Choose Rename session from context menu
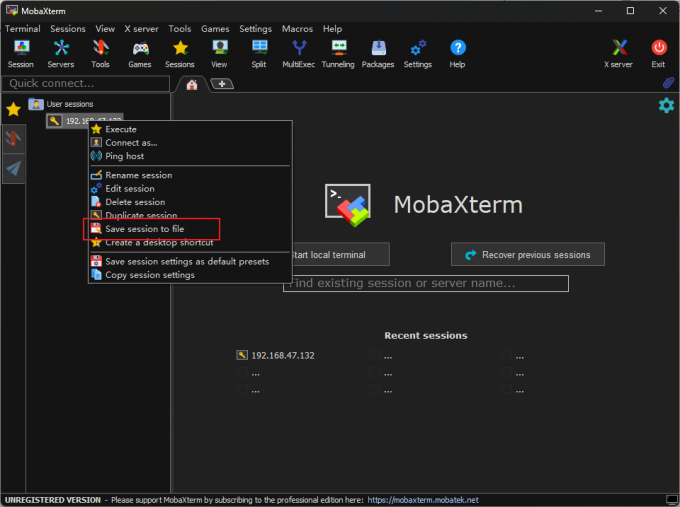Viewport: 680px width, 507px height. (190, 175)
